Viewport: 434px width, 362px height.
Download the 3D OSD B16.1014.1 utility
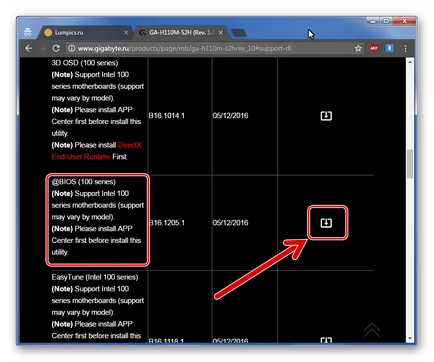pyautogui.click(x=326, y=116)
